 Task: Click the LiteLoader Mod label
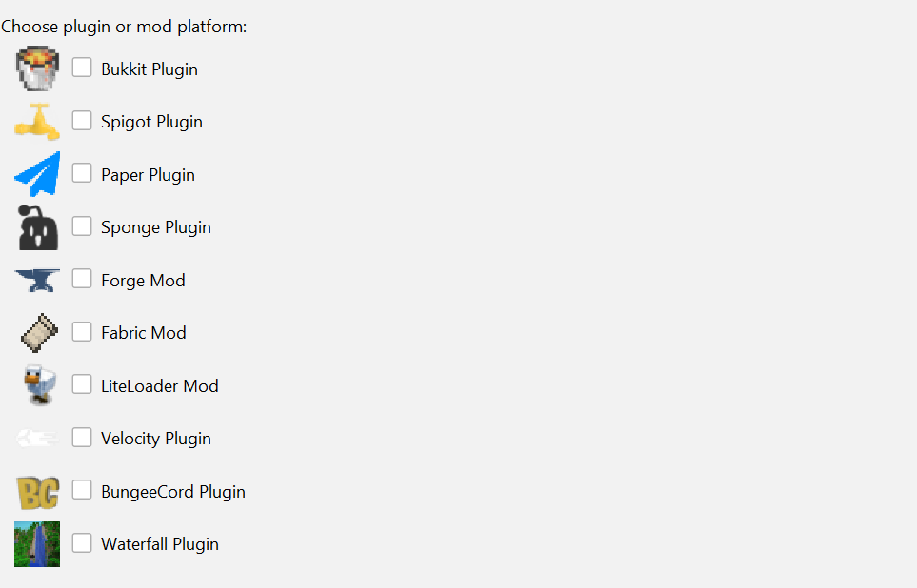pos(160,385)
